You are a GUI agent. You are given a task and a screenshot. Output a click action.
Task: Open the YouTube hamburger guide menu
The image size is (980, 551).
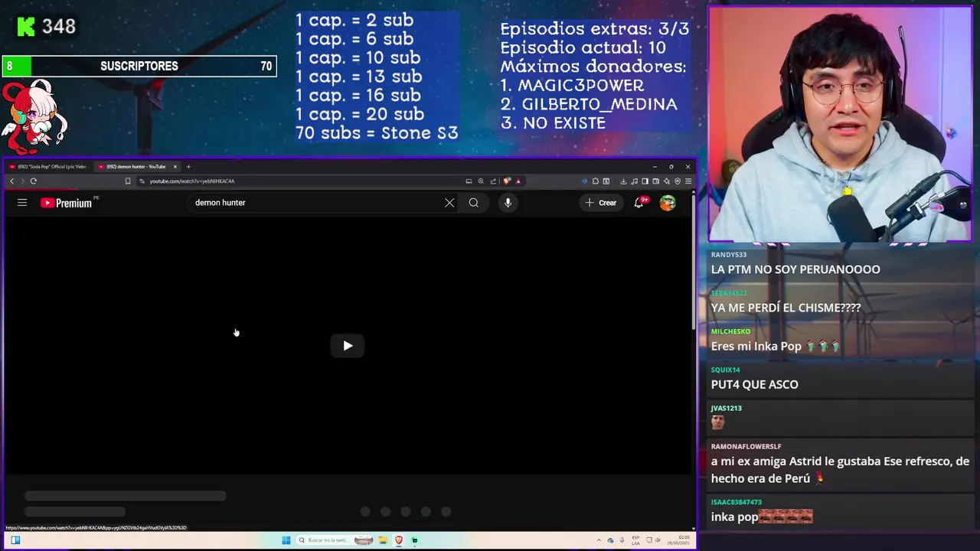22,203
